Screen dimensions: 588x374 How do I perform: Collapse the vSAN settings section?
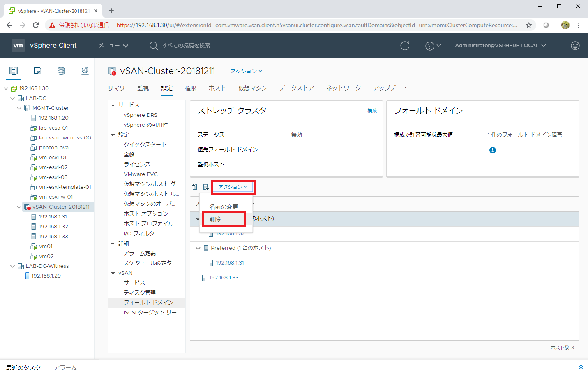click(113, 273)
